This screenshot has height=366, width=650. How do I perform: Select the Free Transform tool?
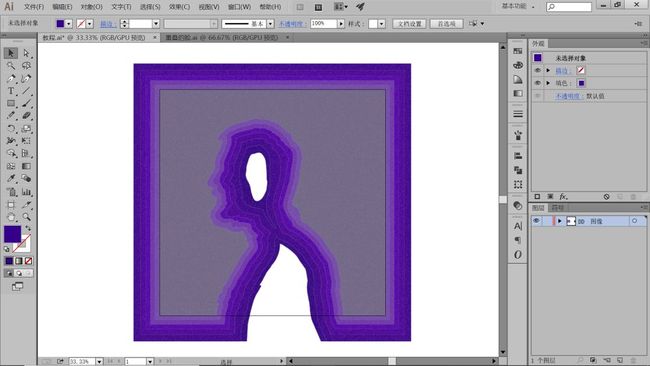(x=27, y=141)
